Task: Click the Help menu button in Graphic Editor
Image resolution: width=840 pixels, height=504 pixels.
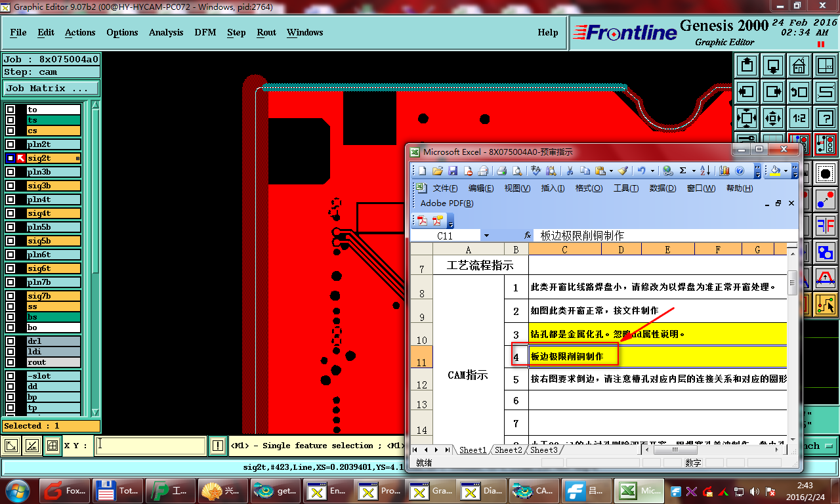Action: 548,32
